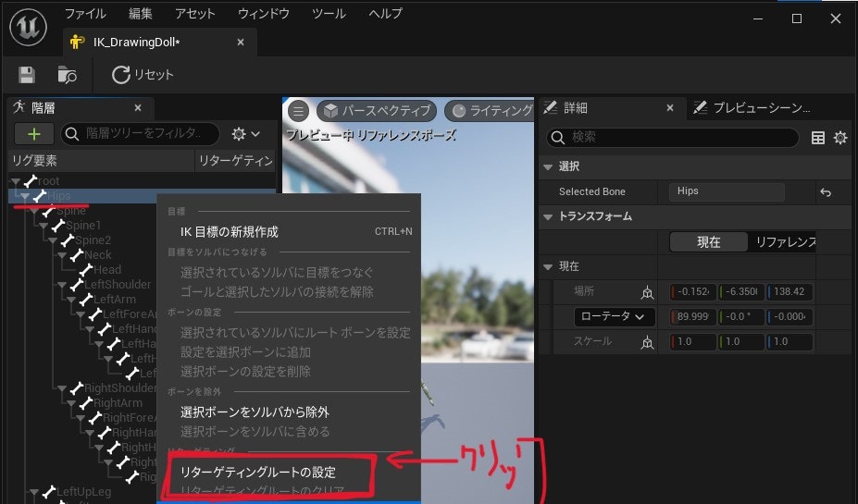
Task: Select the root bone row
Action: (x=143, y=181)
